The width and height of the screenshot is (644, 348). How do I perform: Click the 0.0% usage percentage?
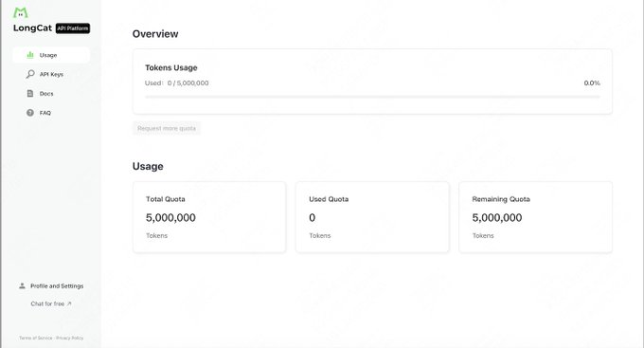tap(592, 83)
